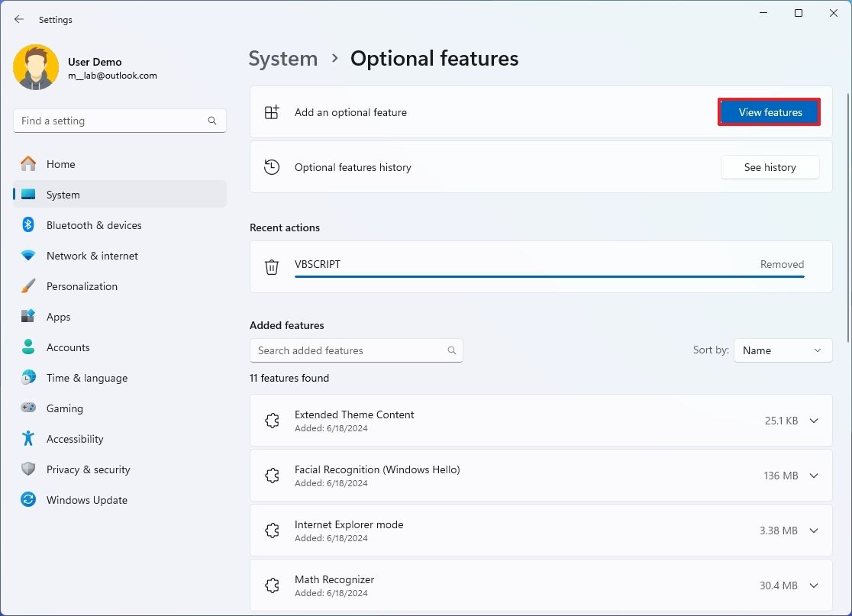This screenshot has width=852, height=616.
Task: Open the Sort by Name dropdown
Action: [783, 350]
